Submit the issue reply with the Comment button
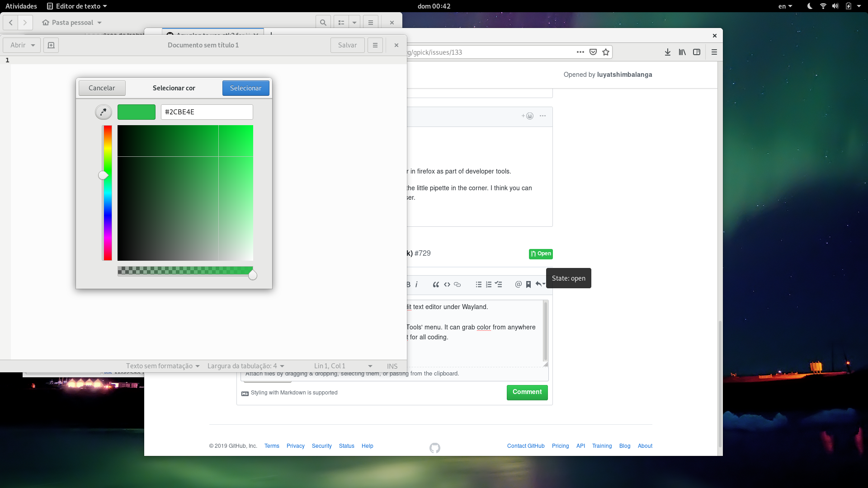This screenshot has width=868, height=488. (x=527, y=392)
